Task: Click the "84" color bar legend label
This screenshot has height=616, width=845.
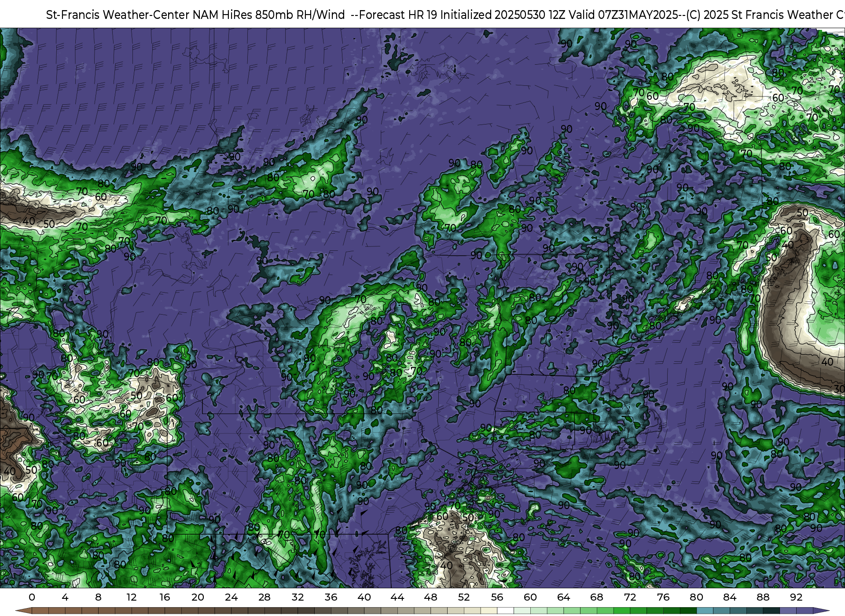Action: click(x=730, y=597)
